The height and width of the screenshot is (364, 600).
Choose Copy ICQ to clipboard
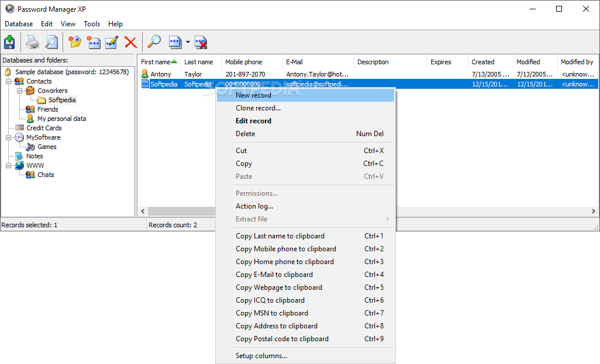point(305,300)
